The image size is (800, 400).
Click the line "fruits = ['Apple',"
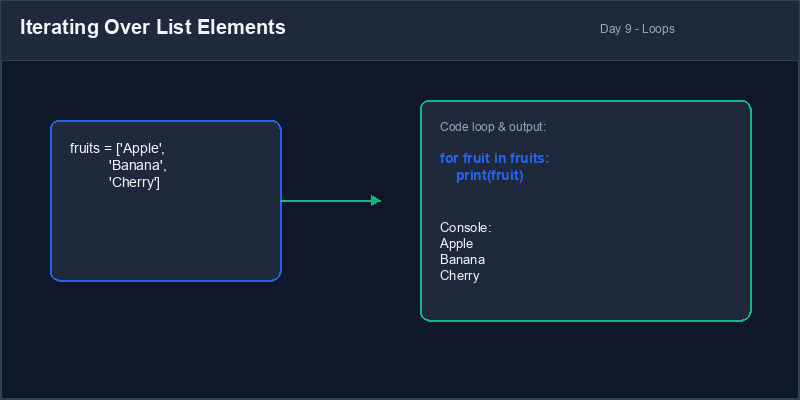[x=117, y=148]
